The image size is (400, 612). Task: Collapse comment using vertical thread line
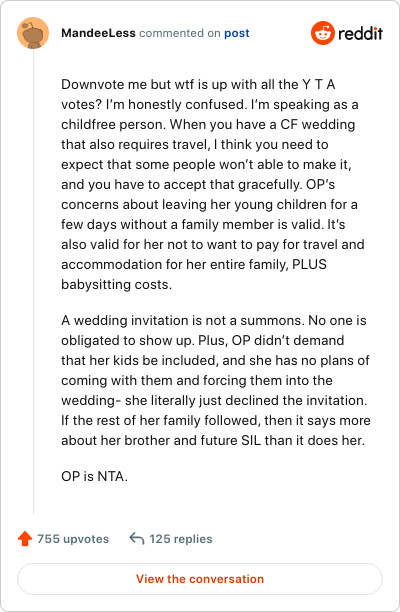pos(33,281)
